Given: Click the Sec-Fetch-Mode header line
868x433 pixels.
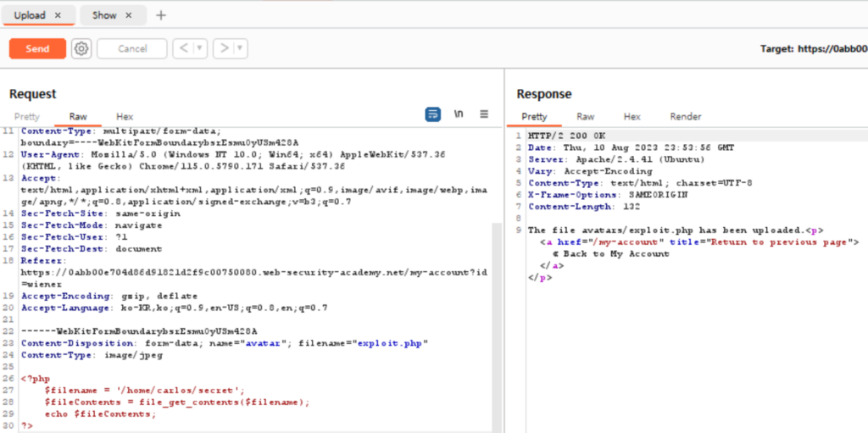Looking at the screenshot, I should point(92,225).
